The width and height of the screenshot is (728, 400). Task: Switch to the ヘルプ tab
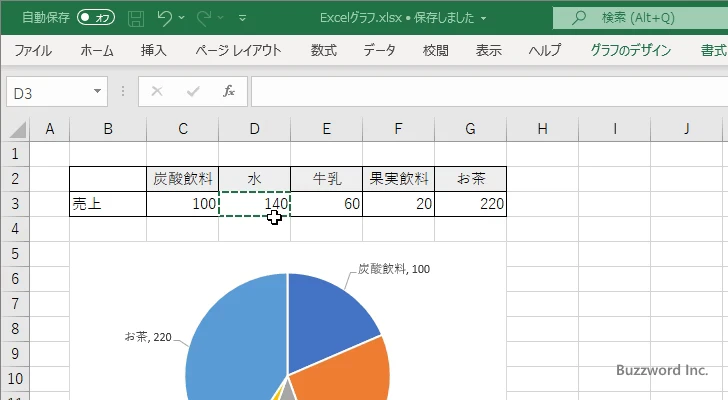[x=545, y=50]
